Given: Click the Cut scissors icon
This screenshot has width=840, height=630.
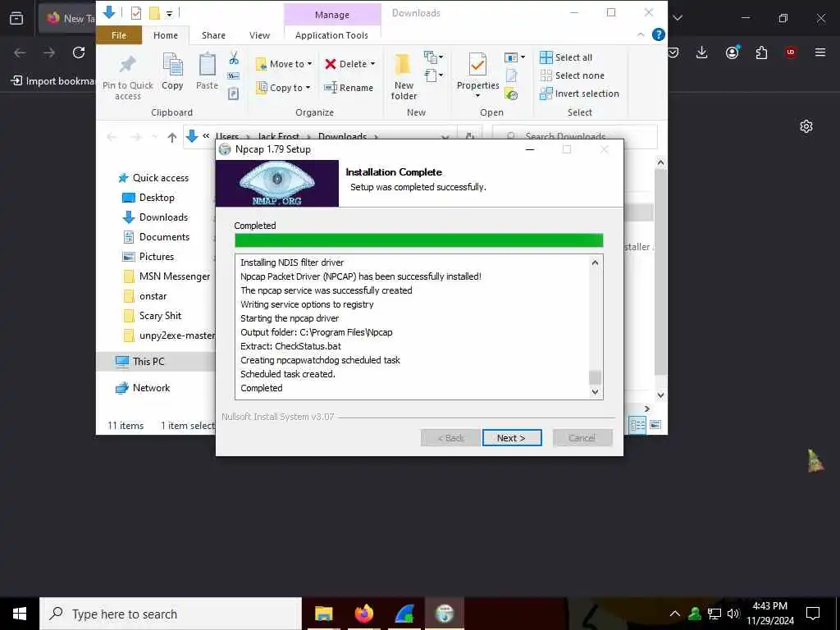Looking at the screenshot, I should tap(234, 58).
